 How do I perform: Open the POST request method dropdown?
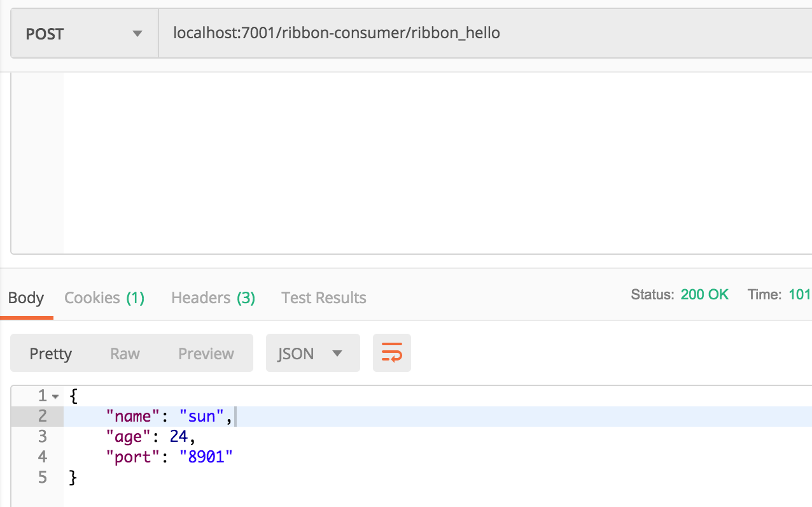click(83, 33)
